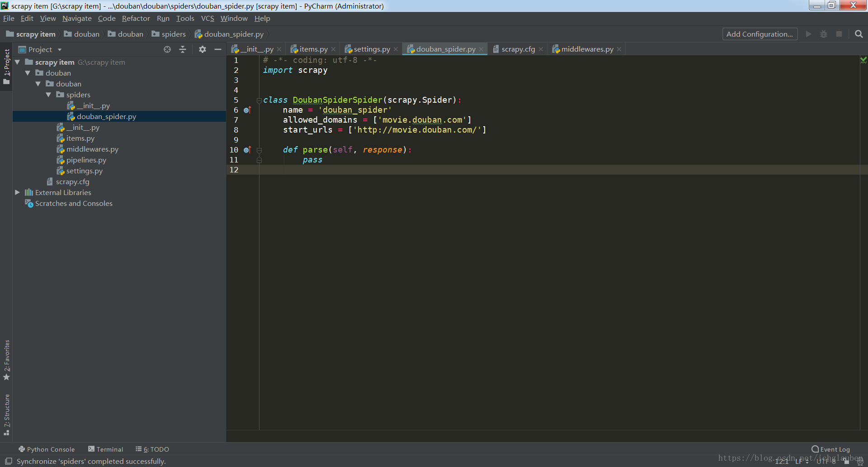This screenshot has height=467, width=868.
Task: Close the settings.py tab
Action: [x=396, y=49]
